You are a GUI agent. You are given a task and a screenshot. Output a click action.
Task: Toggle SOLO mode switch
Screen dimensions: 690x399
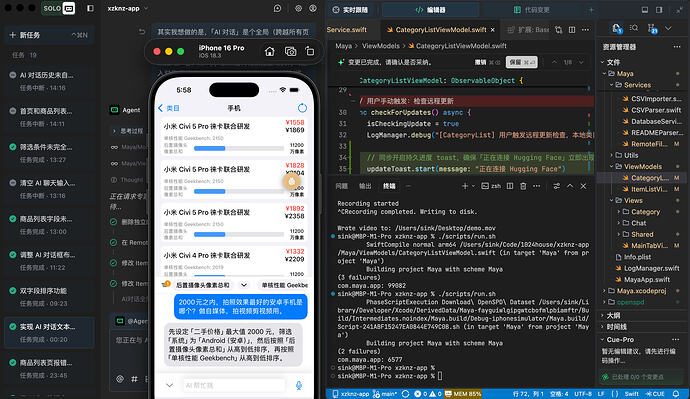[x=59, y=8]
